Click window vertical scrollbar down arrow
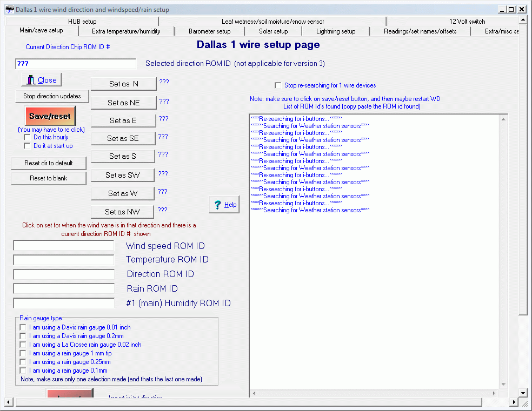The height and width of the screenshot is (411, 532). point(523,393)
